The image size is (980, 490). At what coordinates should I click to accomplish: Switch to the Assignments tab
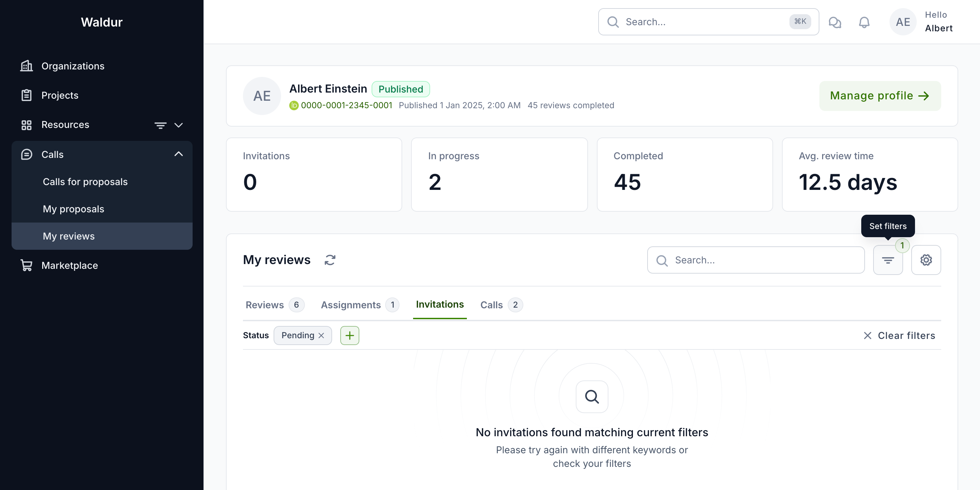coord(360,305)
